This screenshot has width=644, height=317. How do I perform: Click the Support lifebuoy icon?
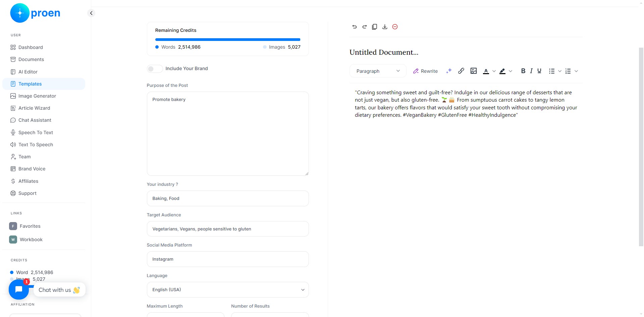pyautogui.click(x=13, y=193)
